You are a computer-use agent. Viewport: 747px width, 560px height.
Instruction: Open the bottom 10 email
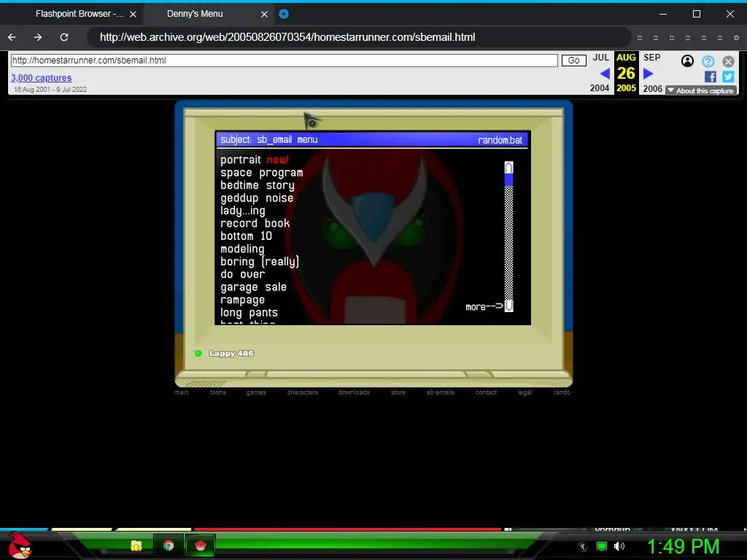click(x=246, y=236)
